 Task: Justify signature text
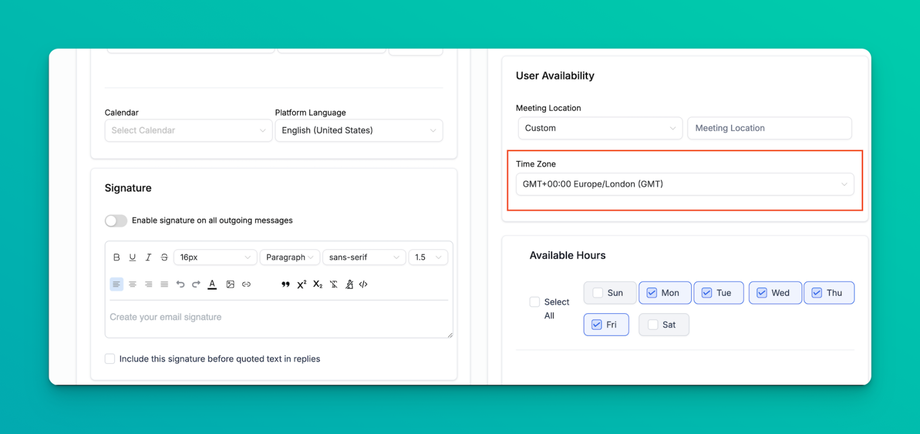point(164,284)
